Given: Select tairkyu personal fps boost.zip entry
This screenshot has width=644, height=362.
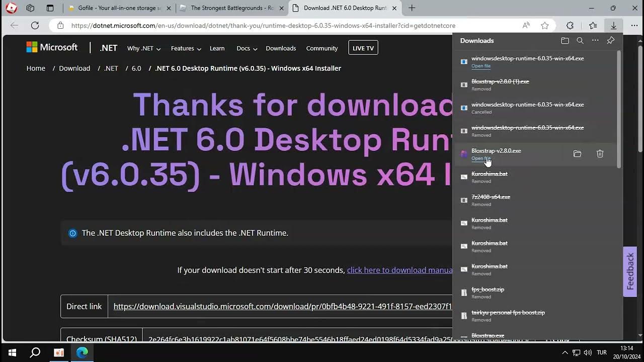Looking at the screenshot, I should (x=534, y=316).
